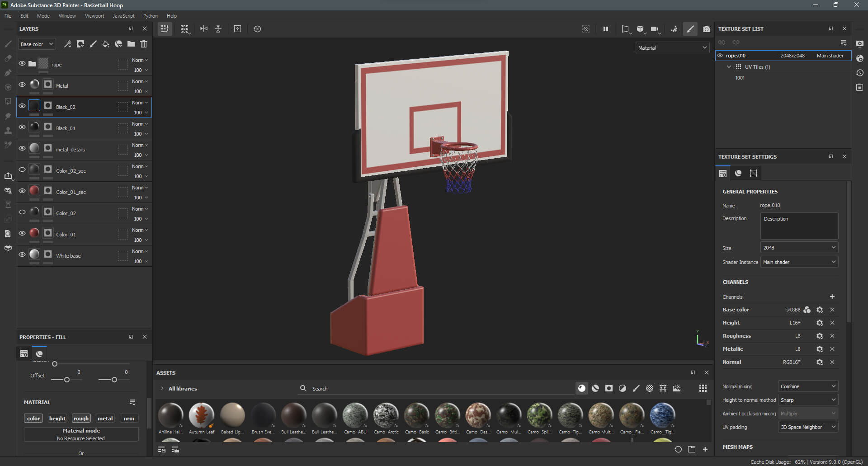Image resolution: width=868 pixels, height=466 pixels.
Task: Open the Material viewport mode dropdown
Action: 672,48
